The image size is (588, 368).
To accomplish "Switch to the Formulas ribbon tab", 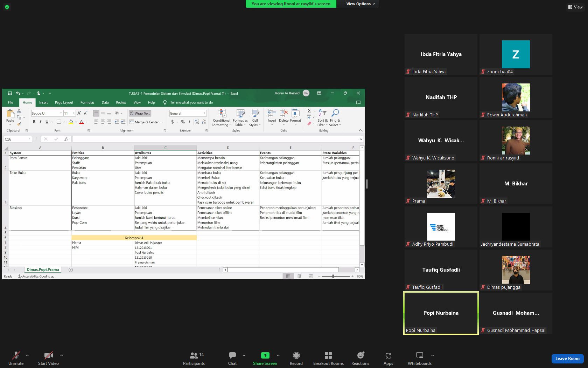I will pyautogui.click(x=87, y=103).
